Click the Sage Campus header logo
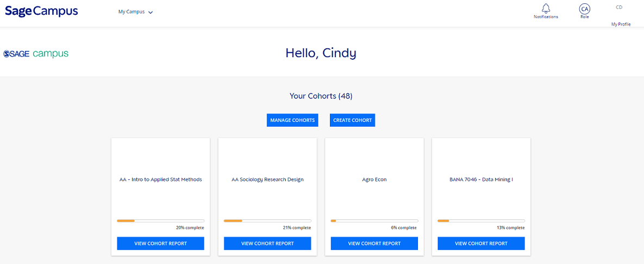 coord(41,11)
